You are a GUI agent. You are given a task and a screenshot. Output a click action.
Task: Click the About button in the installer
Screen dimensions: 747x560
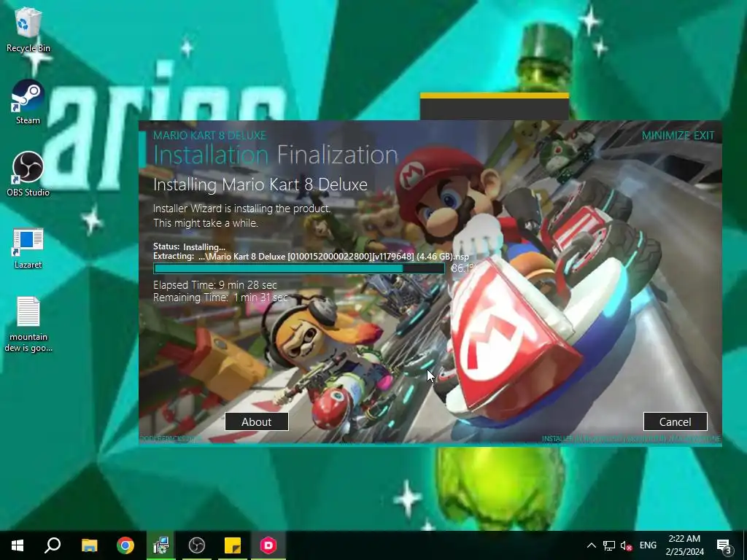point(256,422)
